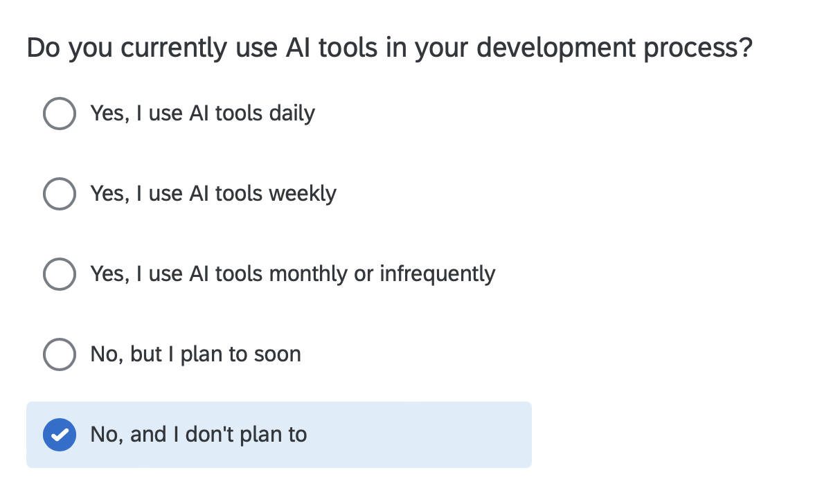Click the "No, and I don't plan to" label text
The height and width of the screenshot is (504, 813).
[199, 435]
